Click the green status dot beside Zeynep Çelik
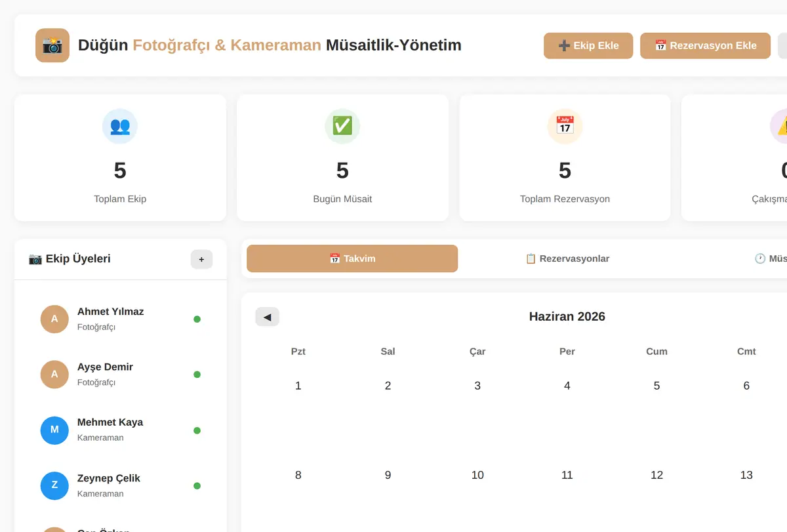787x532 pixels. [x=197, y=486]
